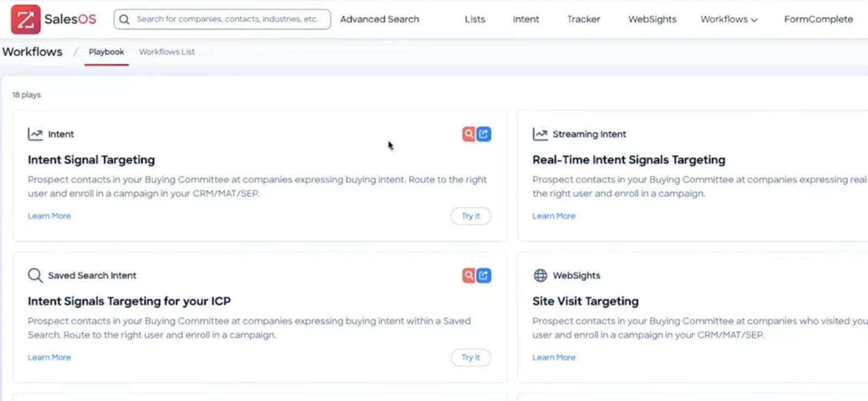Click the Saved Search Intent label
Viewport: 868px width, 401px height.
pos(92,275)
